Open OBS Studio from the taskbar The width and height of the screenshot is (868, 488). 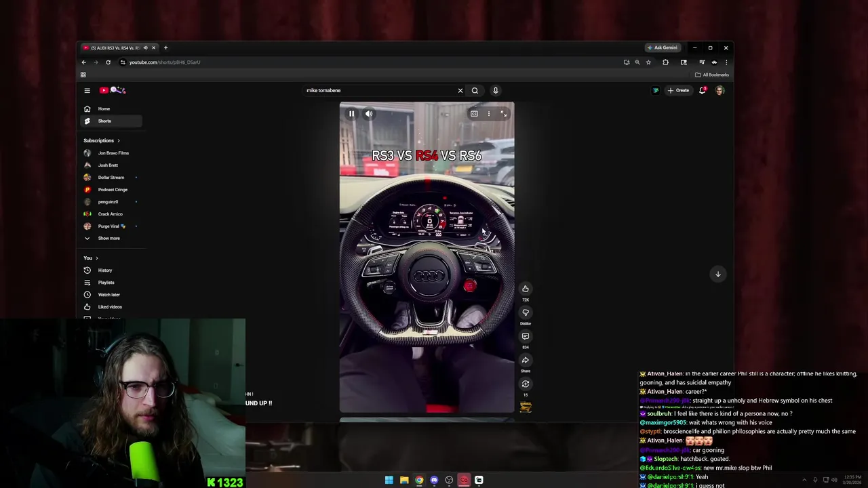click(449, 480)
